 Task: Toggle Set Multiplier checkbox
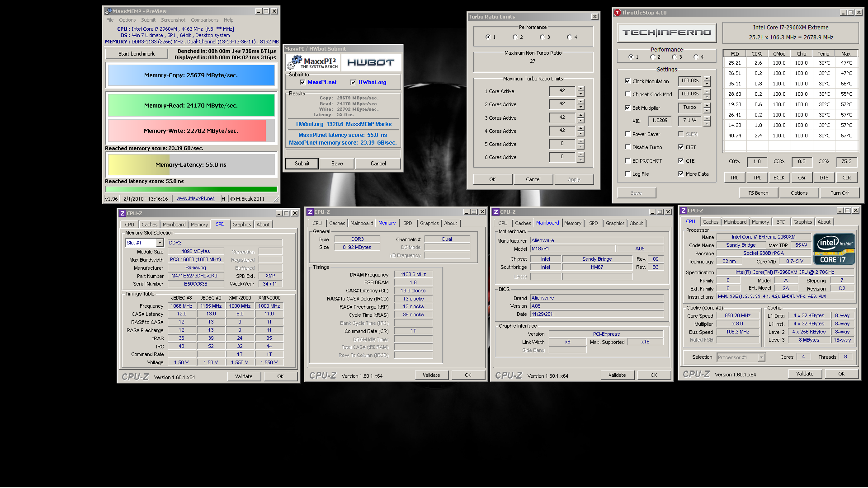627,108
